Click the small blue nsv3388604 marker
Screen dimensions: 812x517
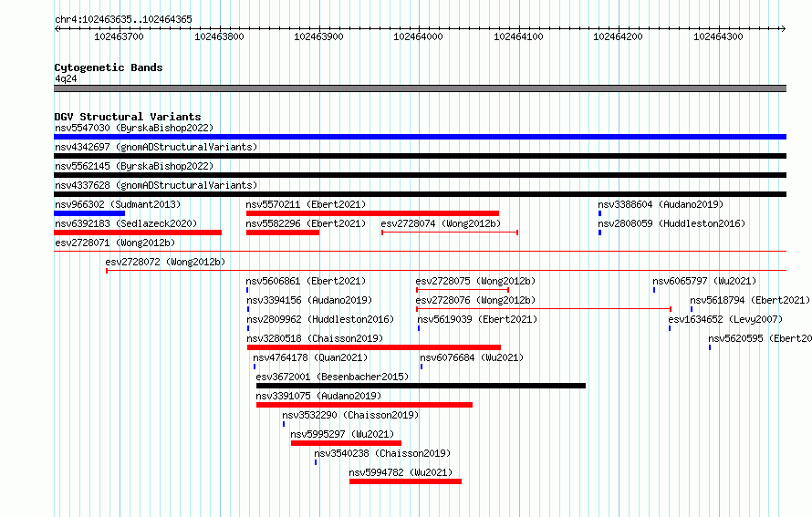(x=599, y=213)
